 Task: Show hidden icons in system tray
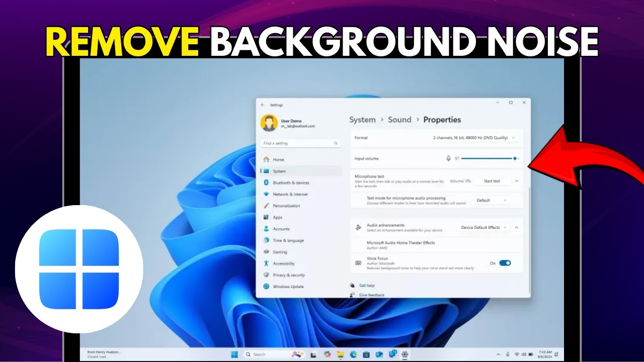click(498, 354)
